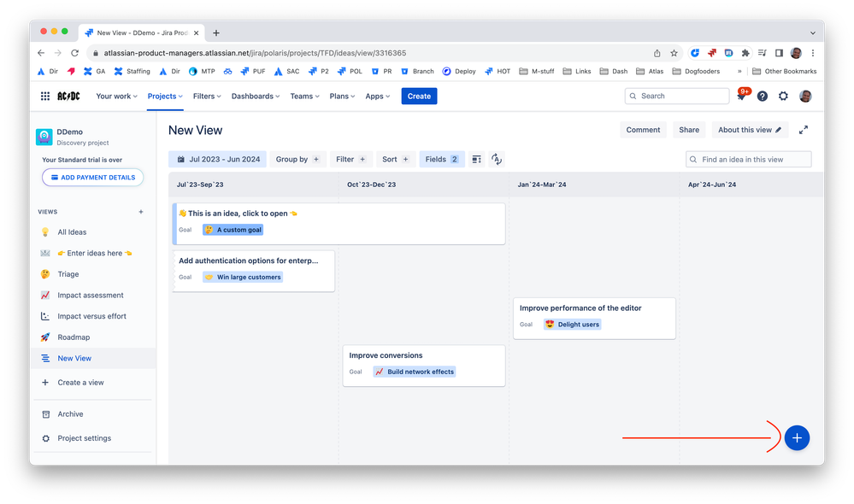Expand the Teams dropdown menu

tap(304, 97)
